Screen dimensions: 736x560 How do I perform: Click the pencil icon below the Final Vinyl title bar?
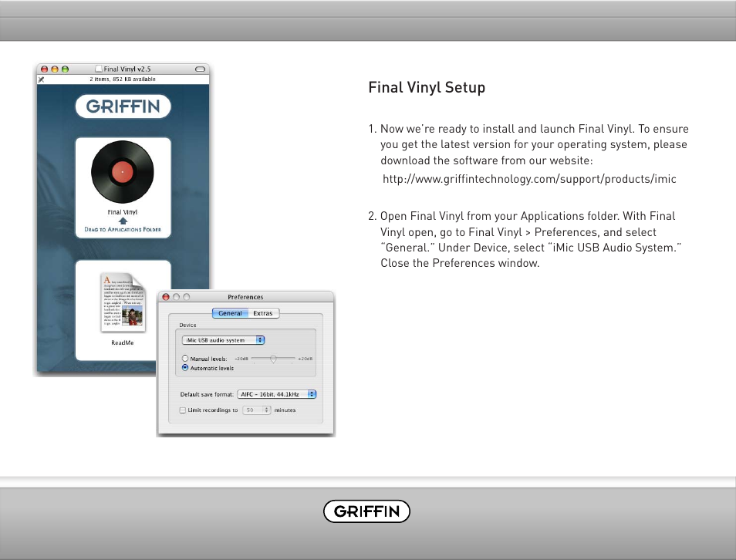42,79
